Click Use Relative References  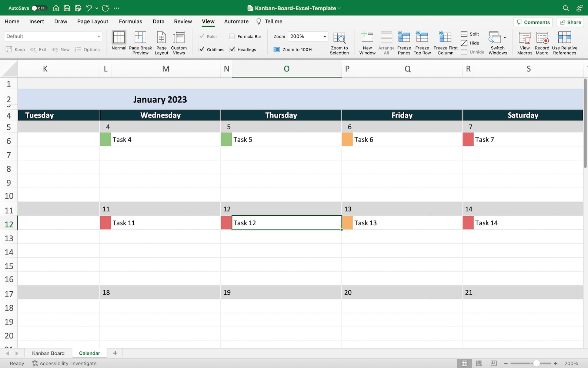click(x=565, y=43)
